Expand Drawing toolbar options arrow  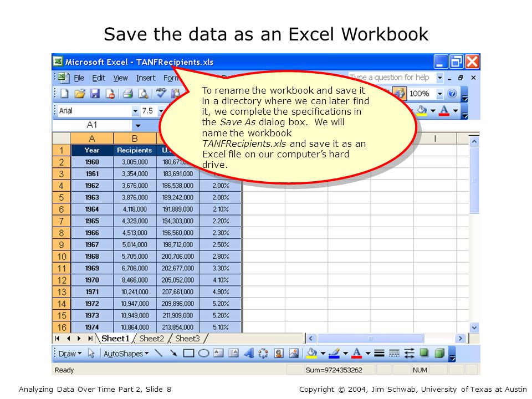tap(452, 355)
